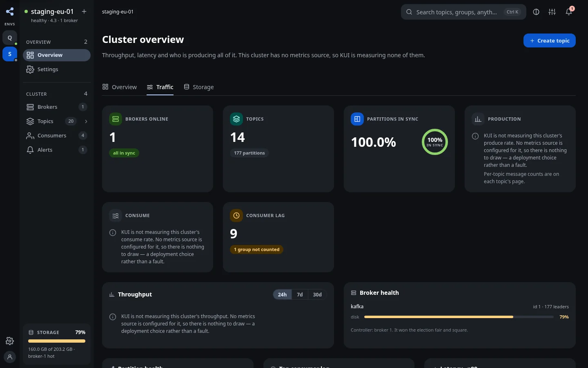
Task: Click the Topics card layers icon
Action: coord(236,119)
